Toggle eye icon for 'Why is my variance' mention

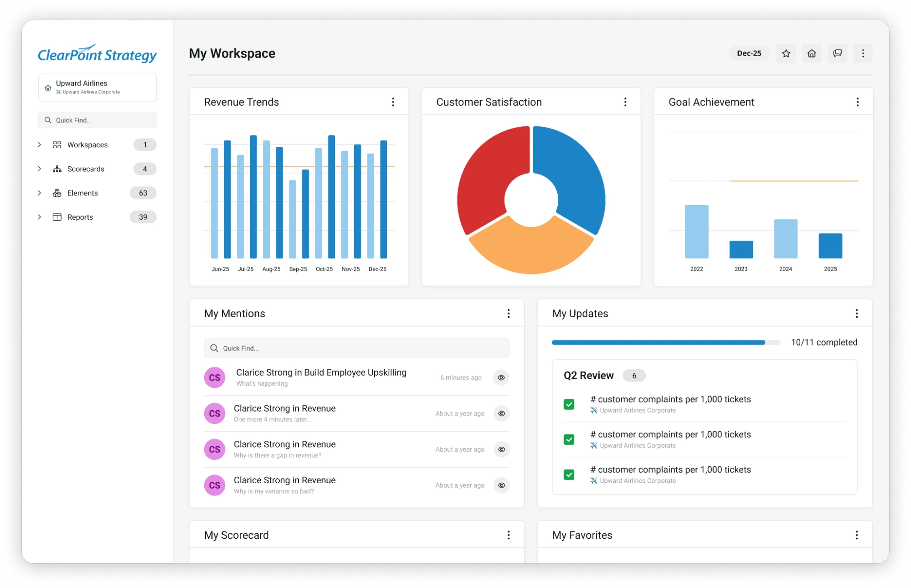pos(501,485)
